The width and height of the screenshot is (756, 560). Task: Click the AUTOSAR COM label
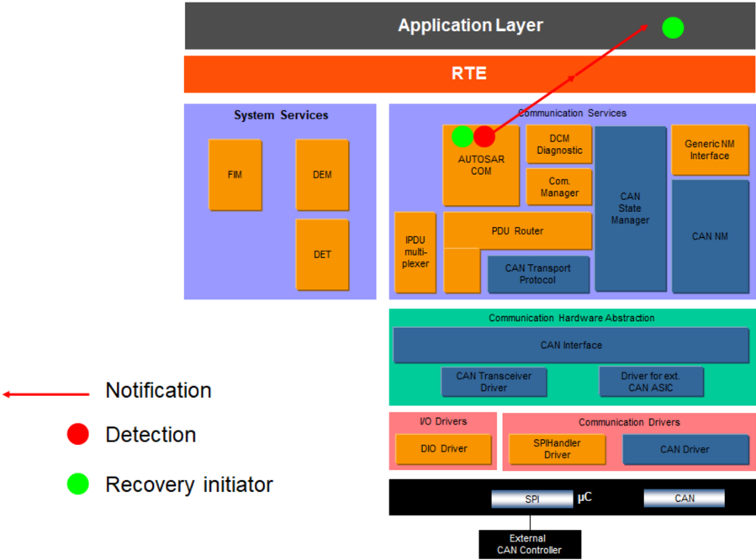pos(481,165)
